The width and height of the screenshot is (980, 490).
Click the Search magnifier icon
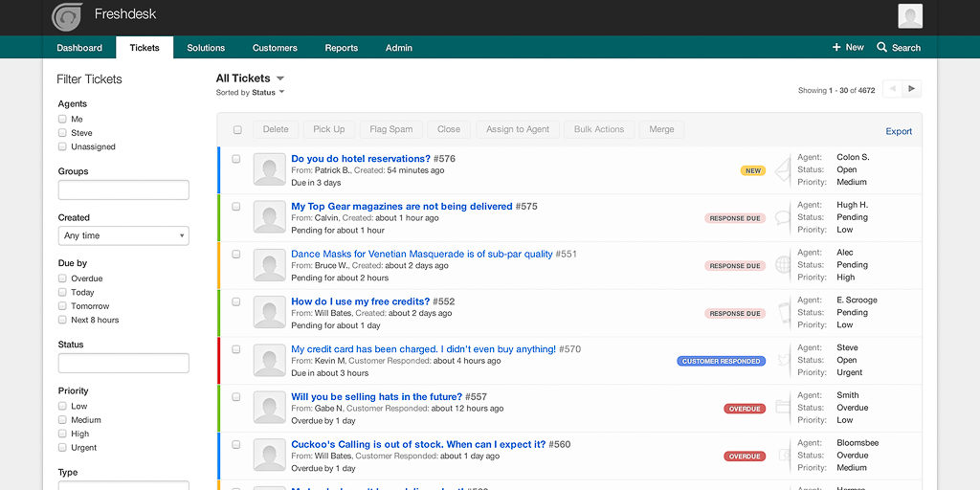881,48
